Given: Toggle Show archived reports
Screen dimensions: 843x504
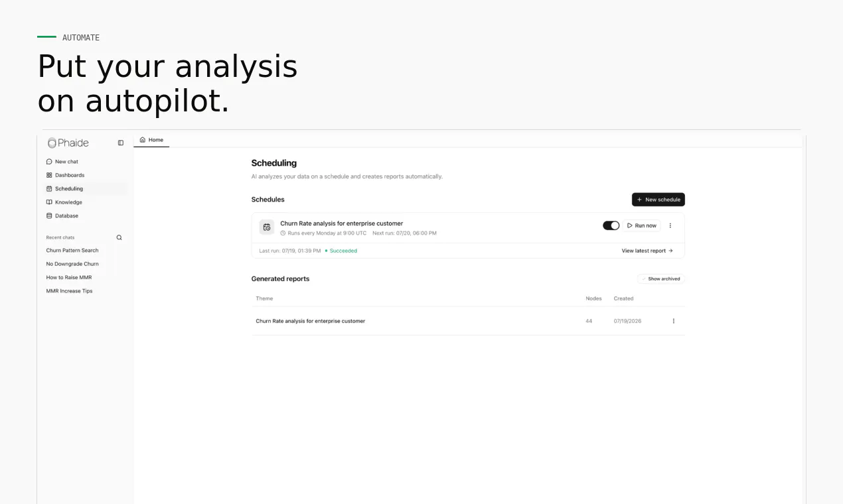Looking at the screenshot, I should 660,279.
